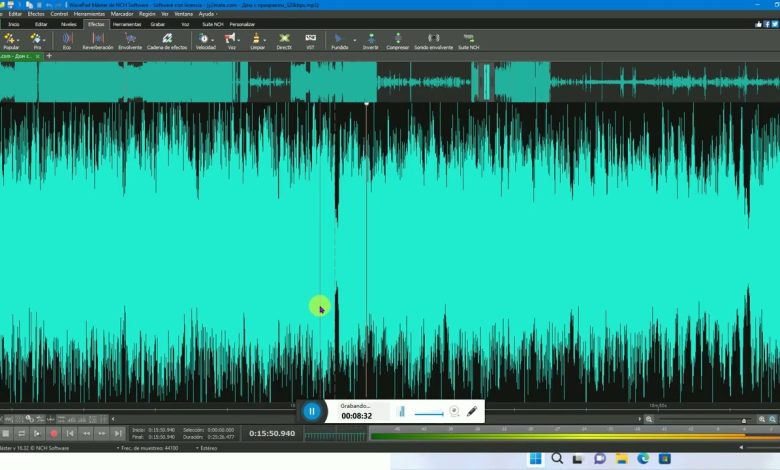The height and width of the screenshot is (470, 780).
Task: Open the Windows Start menu
Action: click(x=535, y=459)
